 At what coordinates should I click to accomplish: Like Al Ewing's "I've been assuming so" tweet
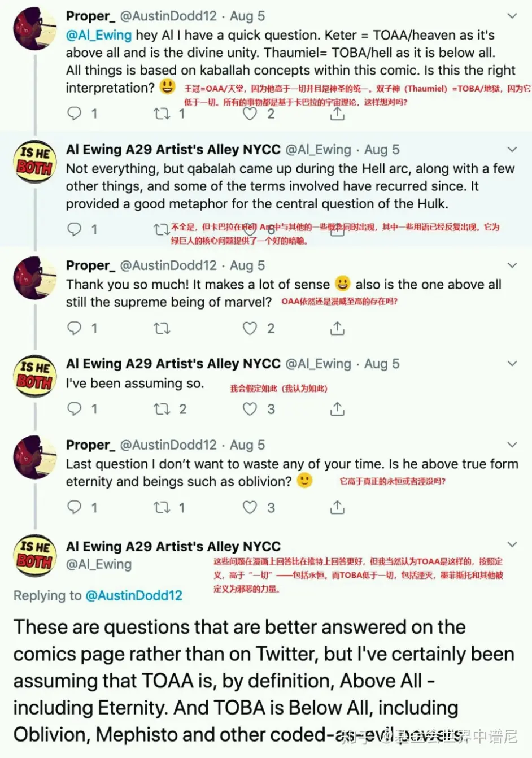(x=250, y=409)
